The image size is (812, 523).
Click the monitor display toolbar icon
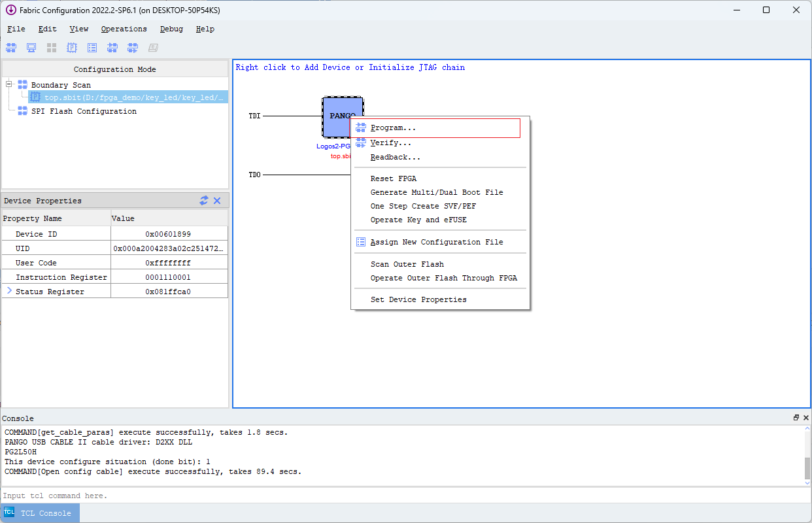coord(31,47)
